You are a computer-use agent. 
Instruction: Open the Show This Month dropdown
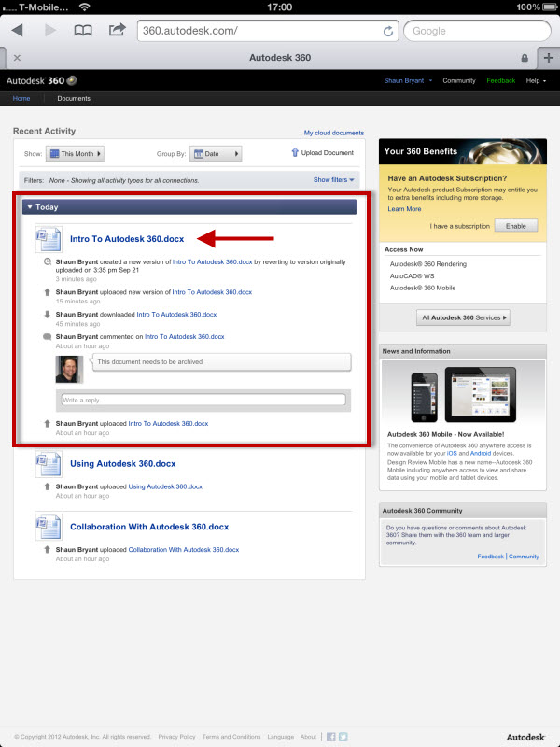click(76, 154)
